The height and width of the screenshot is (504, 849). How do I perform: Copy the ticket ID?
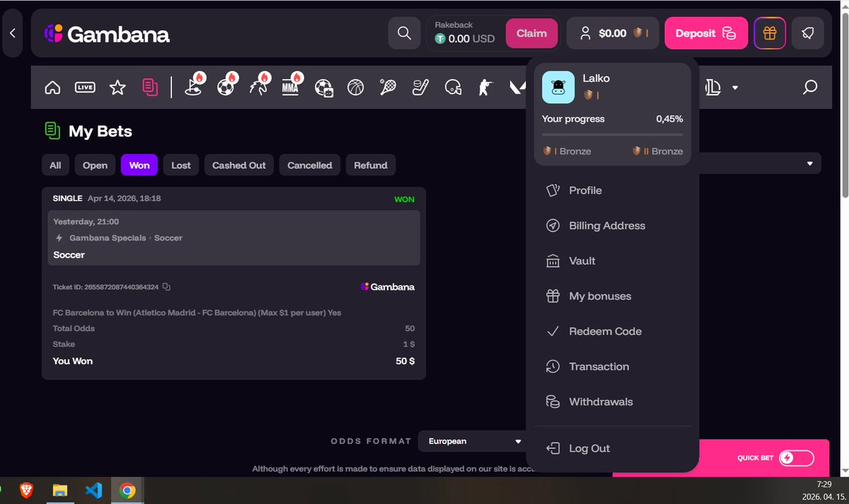coord(166,287)
